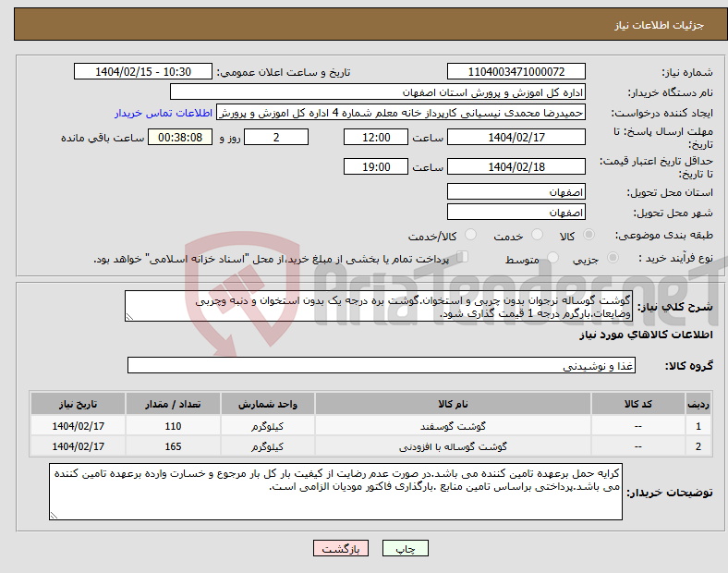The width and height of the screenshot is (728, 573).
Task: Select the کالا/خدمت radio button
Action: 471,235
